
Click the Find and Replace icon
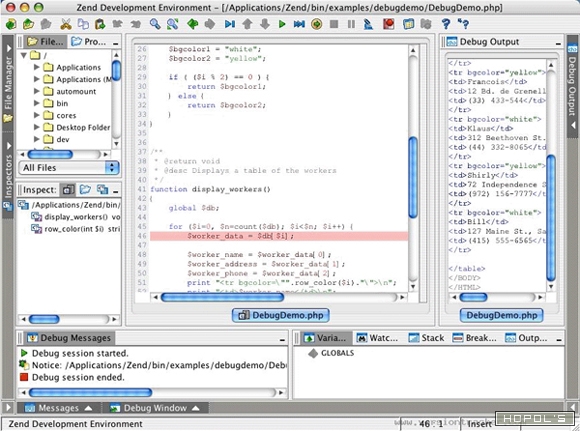172,24
